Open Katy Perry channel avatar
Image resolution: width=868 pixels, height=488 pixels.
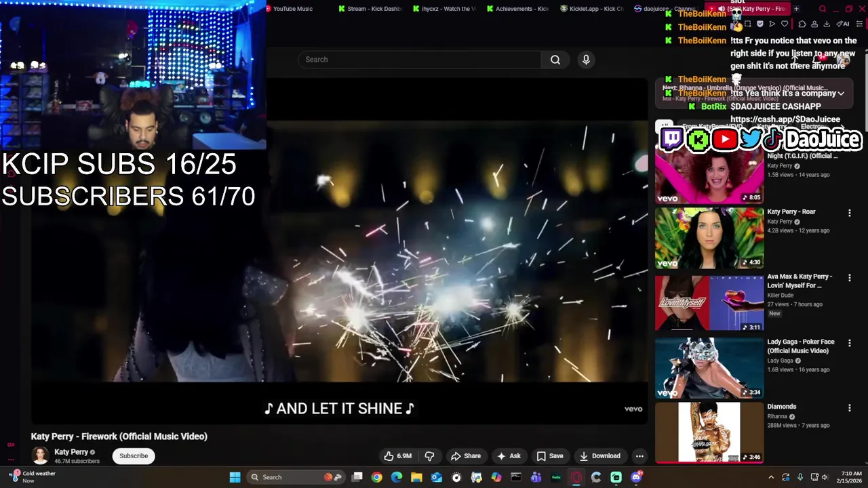(x=41, y=455)
